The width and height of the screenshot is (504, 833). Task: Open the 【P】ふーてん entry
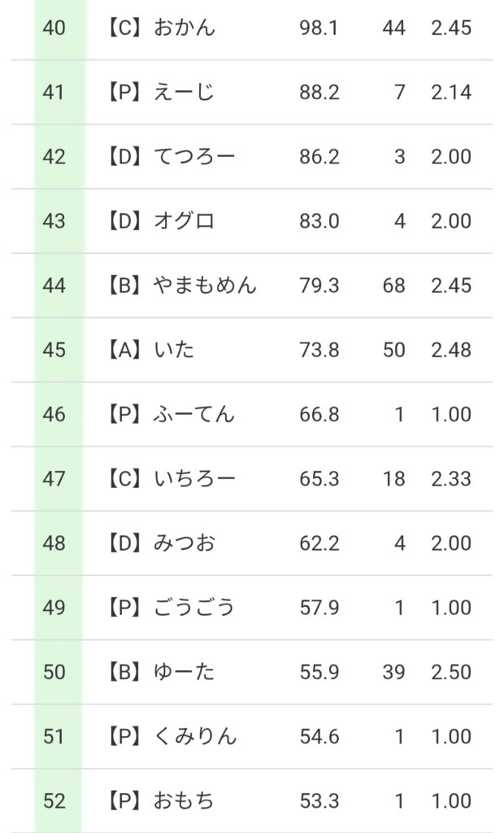pyautogui.click(x=171, y=414)
